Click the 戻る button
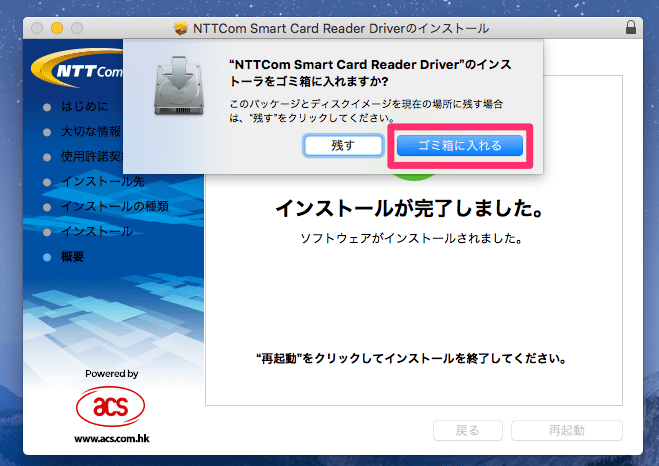Viewport: 659px width, 466px height. tap(467, 431)
